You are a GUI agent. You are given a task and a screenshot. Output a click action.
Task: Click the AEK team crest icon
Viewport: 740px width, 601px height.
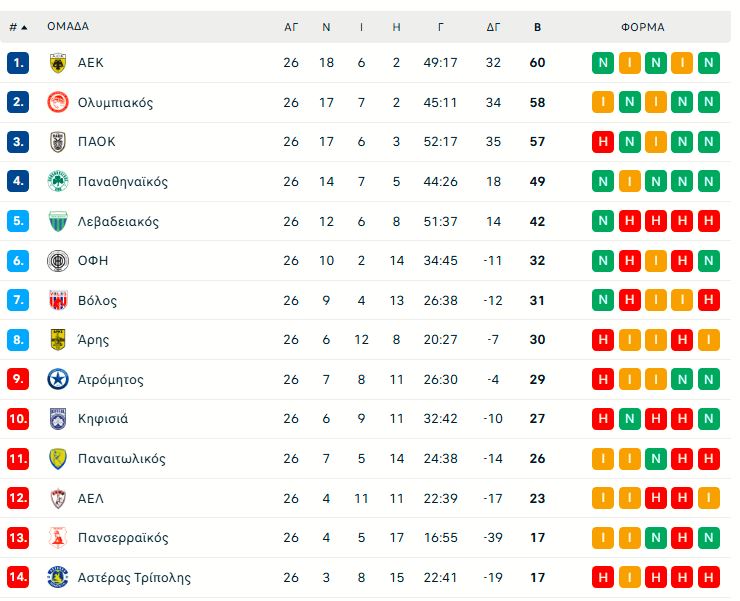coord(57,63)
